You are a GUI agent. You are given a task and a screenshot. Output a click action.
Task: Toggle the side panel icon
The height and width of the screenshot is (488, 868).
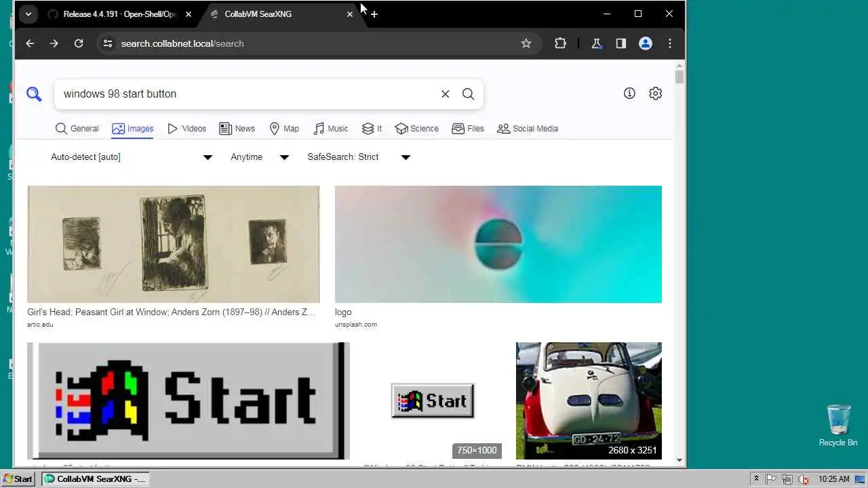[621, 43]
